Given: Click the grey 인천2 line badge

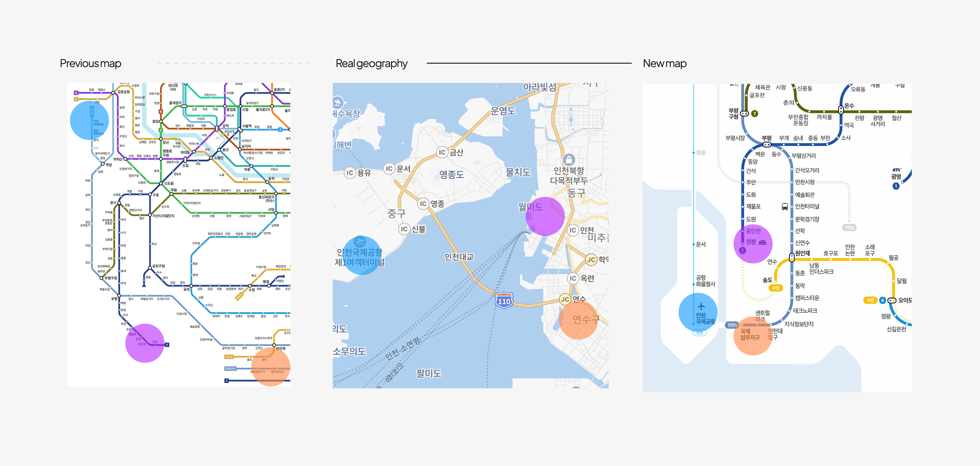Looking at the screenshot, I should click(849, 227).
